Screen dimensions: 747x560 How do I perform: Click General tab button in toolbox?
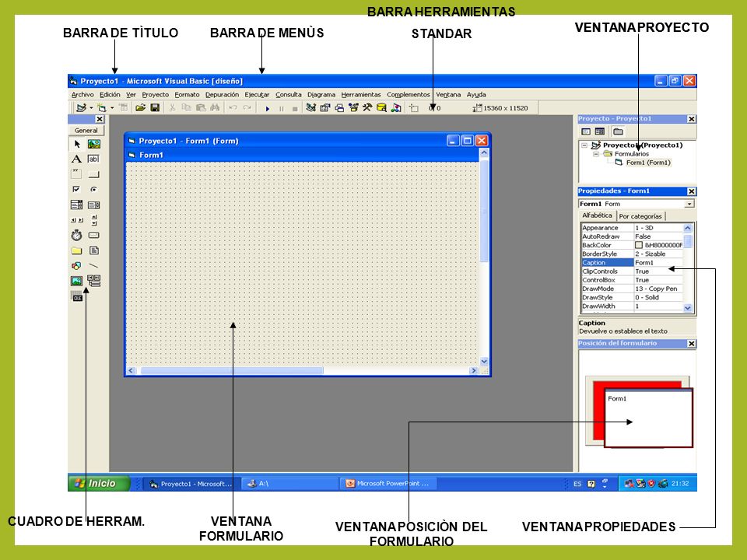click(x=86, y=130)
